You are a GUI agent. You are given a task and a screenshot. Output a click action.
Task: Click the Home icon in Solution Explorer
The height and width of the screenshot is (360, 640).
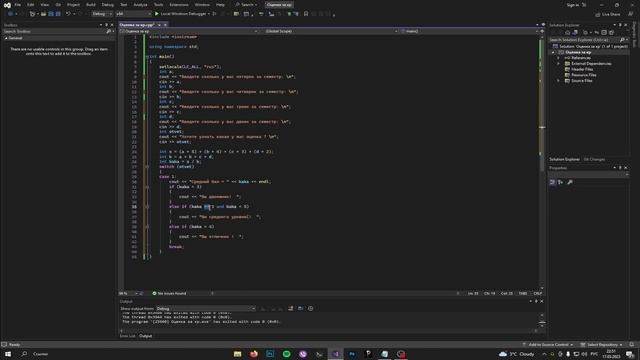[x=567, y=33]
